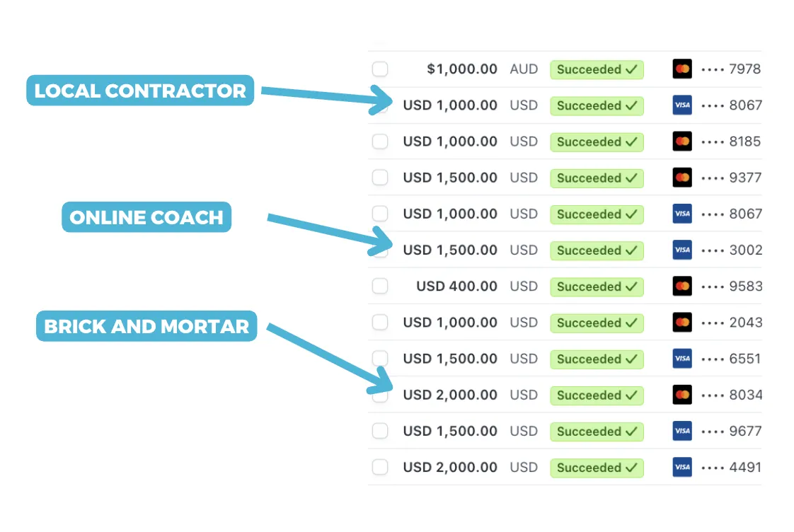Click the Mastercard icon for card 9377
Viewport: 794px width, 532px height.
(682, 177)
